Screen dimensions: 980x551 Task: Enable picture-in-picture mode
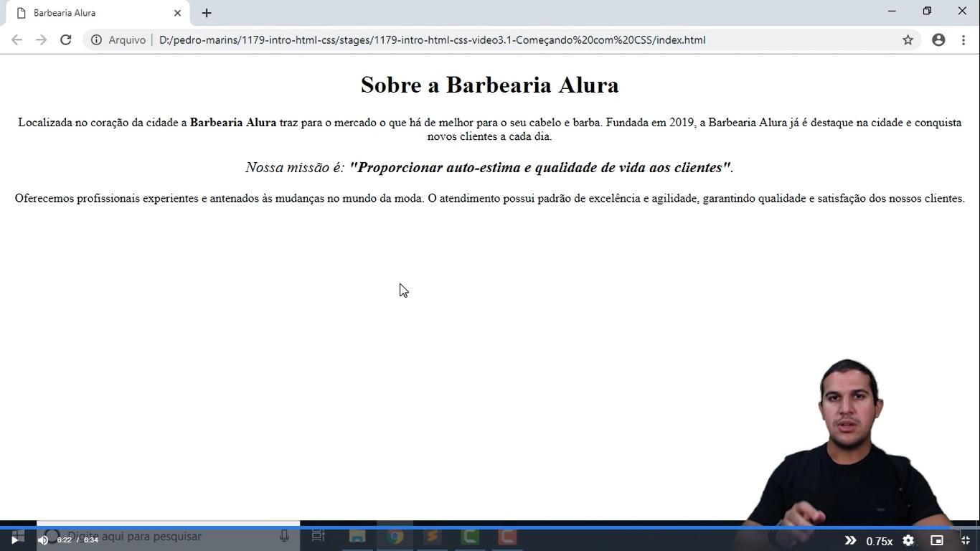(x=937, y=540)
